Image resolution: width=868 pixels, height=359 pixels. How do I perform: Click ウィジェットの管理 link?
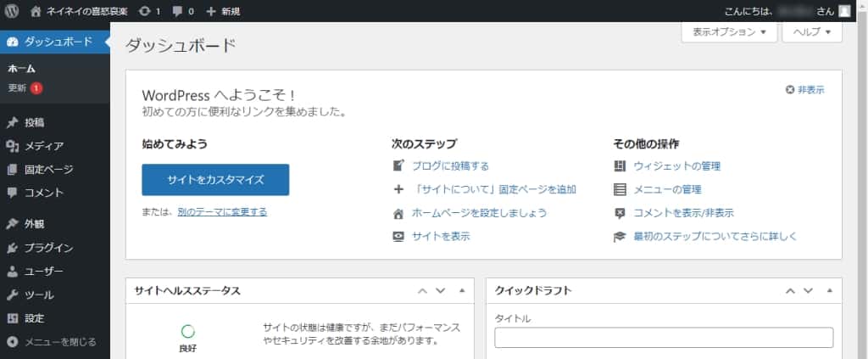(676, 166)
